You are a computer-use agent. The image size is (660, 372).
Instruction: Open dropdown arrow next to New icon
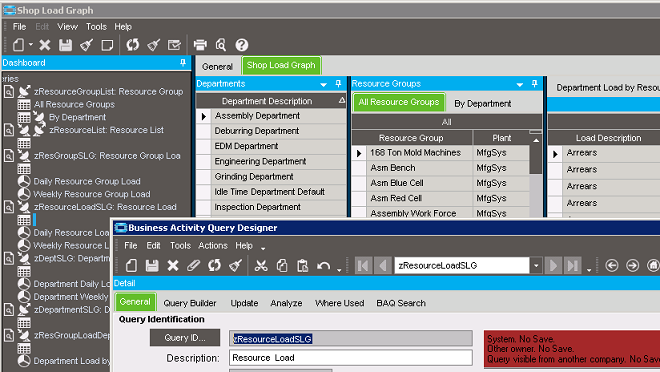(x=31, y=45)
